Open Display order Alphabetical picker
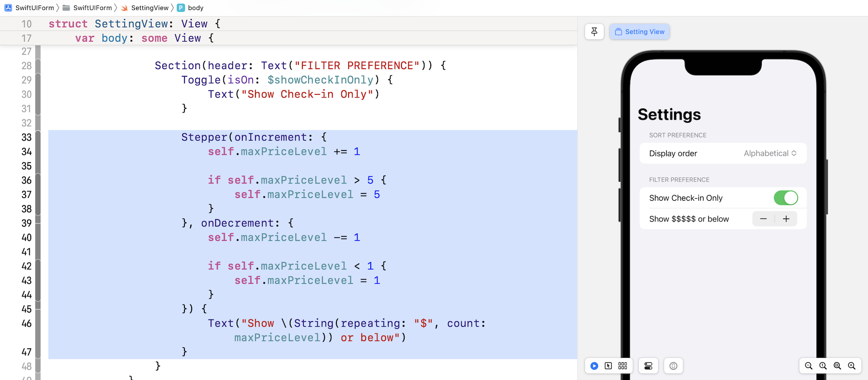Screen dimensions: 868x380 pyautogui.click(x=770, y=154)
